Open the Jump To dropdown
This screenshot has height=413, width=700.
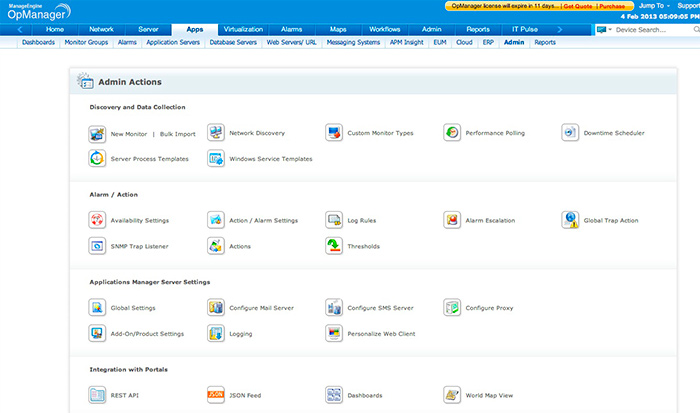click(x=654, y=6)
